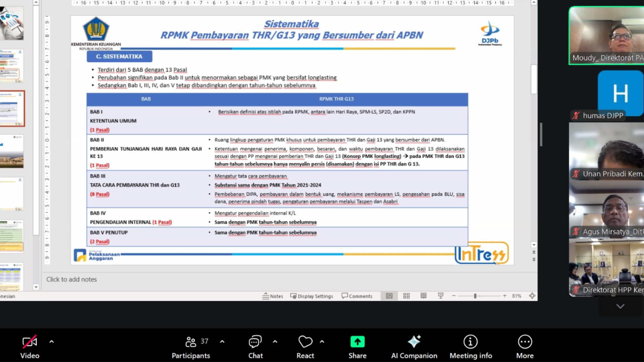644x362 pixels.
Task: Switch to Slide Sorter view
Action: point(406,296)
